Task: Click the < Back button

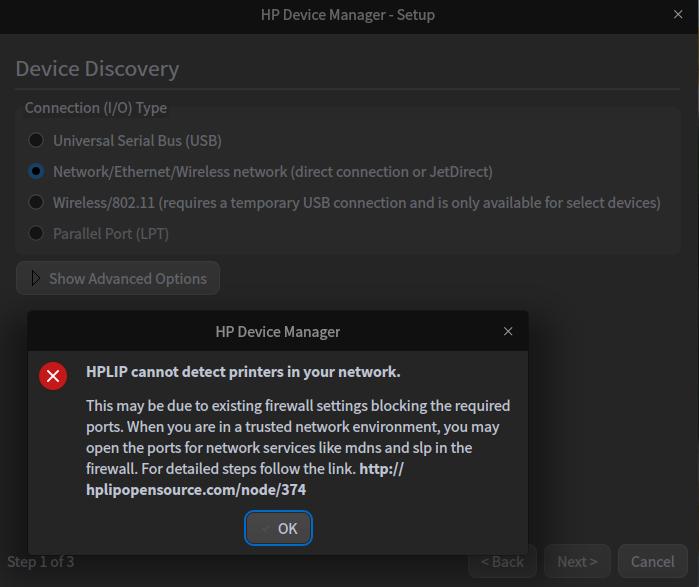Action: tap(502, 561)
